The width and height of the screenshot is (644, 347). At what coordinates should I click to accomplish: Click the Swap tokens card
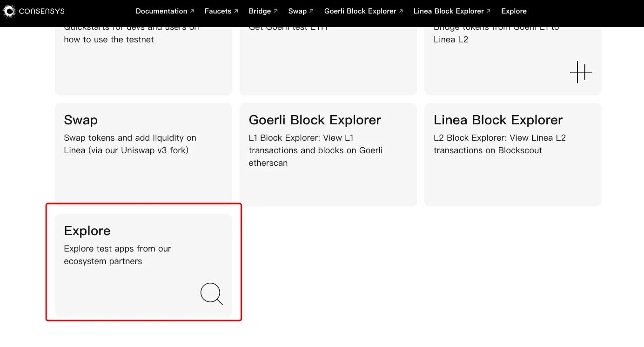[x=143, y=155]
